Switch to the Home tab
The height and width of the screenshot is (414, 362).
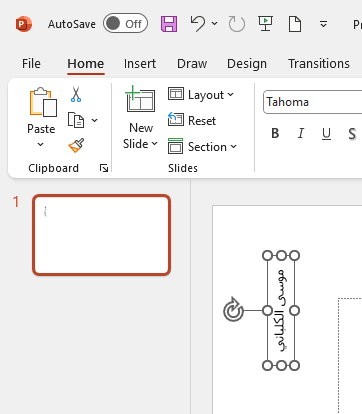point(86,63)
